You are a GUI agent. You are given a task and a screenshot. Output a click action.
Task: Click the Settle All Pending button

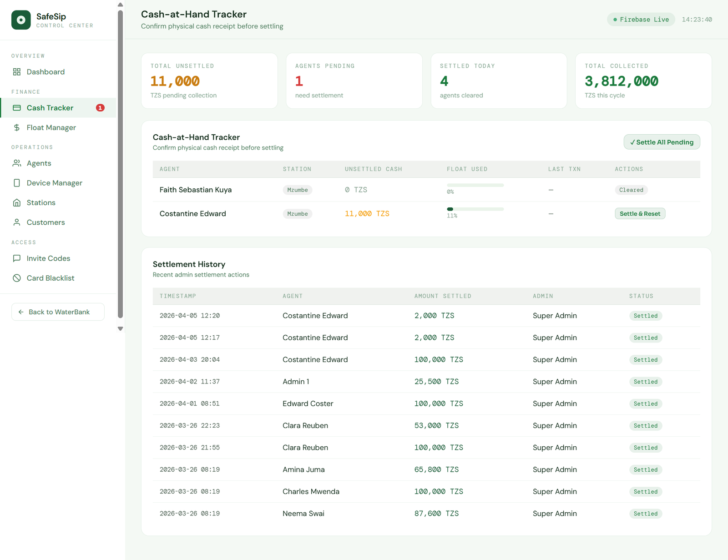(662, 142)
